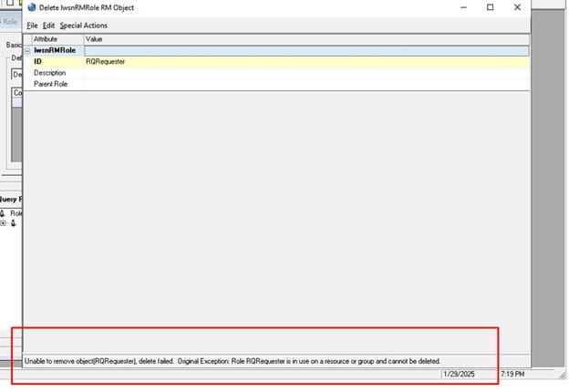Click the second role icon under the tree
Screen dimensions: 569x392
[x=13, y=223]
